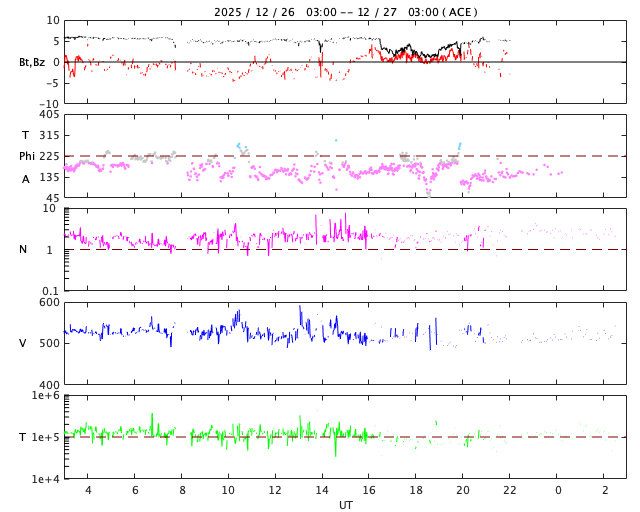Select the "8" hour mark on x-axis

click(x=182, y=491)
